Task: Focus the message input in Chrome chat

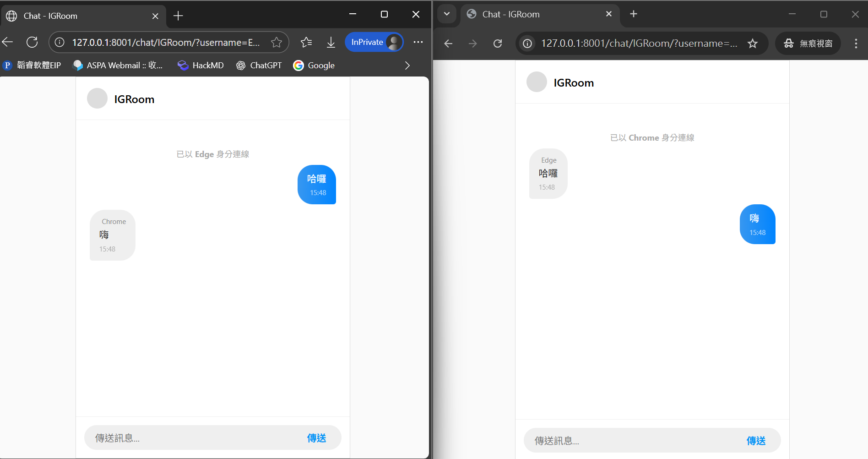Action: click(x=632, y=441)
